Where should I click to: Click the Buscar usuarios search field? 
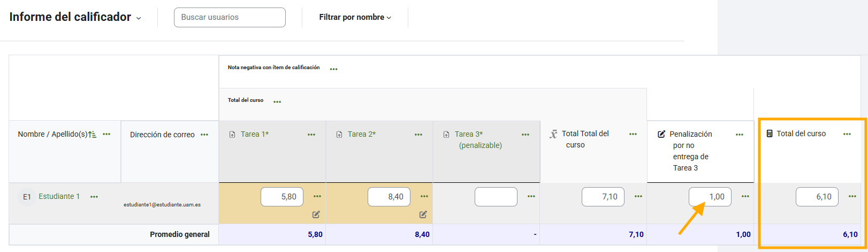[x=230, y=17]
